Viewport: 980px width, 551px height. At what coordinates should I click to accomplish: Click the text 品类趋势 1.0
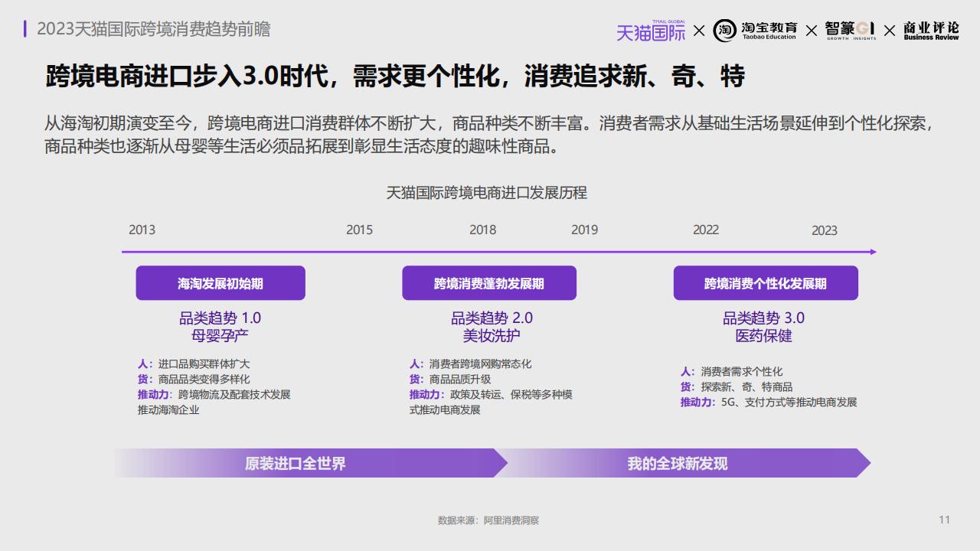click(x=220, y=318)
